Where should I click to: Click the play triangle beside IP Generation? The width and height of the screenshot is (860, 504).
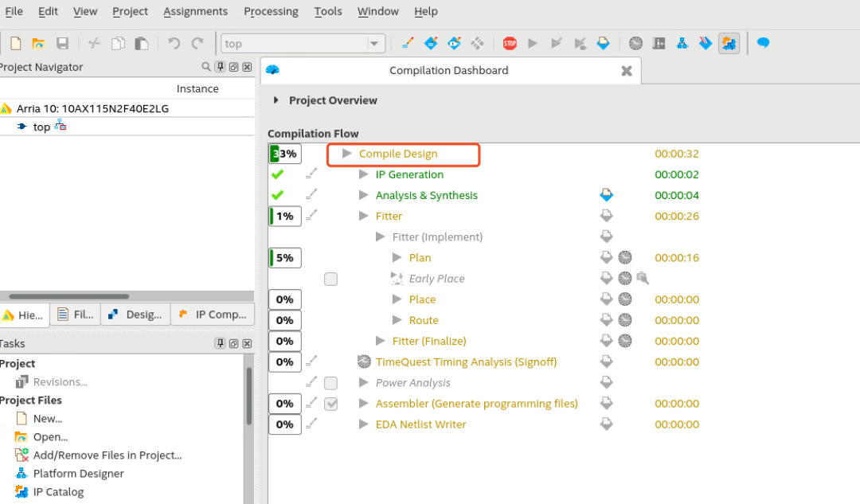tap(363, 174)
